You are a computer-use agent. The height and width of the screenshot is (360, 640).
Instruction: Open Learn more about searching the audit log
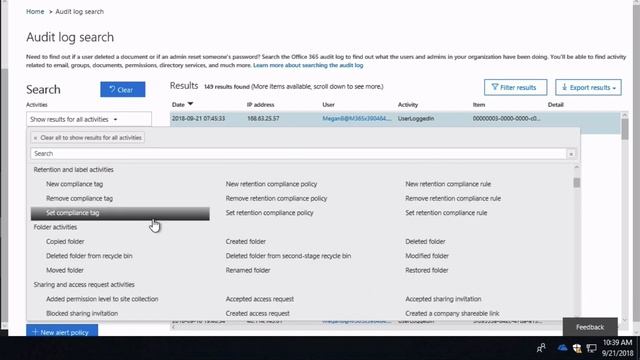pyautogui.click(x=308, y=65)
